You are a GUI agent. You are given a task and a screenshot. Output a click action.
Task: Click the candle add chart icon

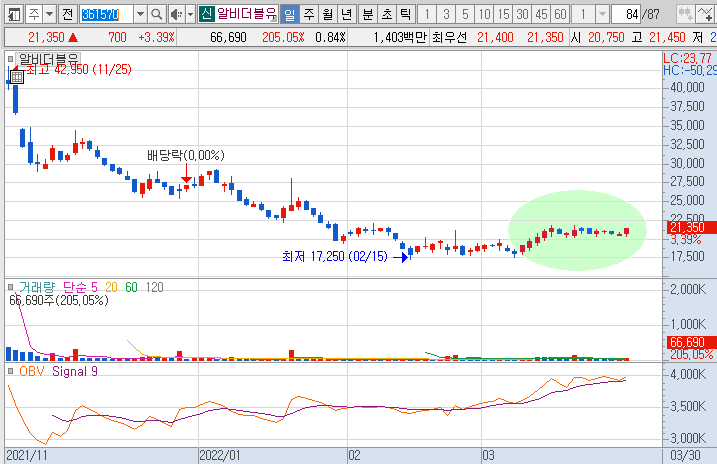tap(685, 15)
